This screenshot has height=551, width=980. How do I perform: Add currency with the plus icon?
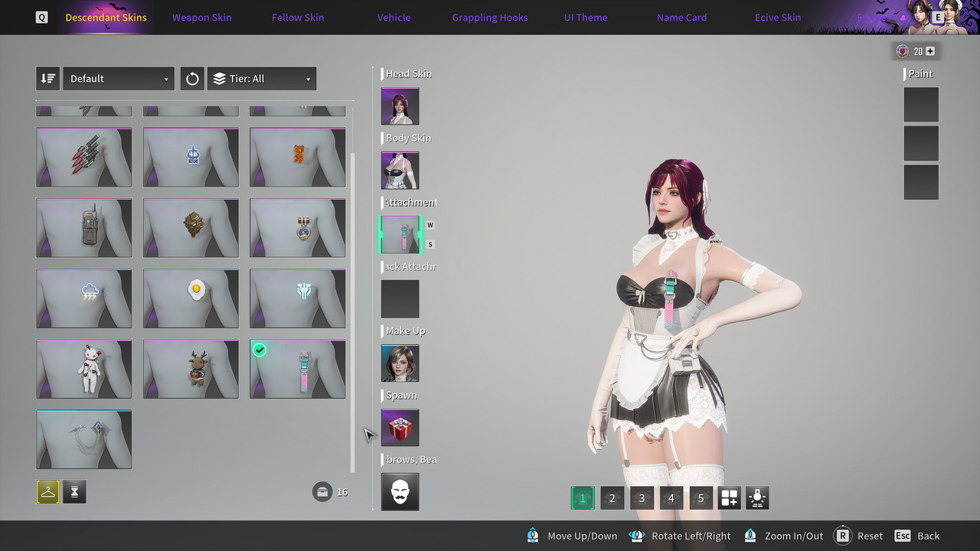pyautogui.click(x=930, y=51)
